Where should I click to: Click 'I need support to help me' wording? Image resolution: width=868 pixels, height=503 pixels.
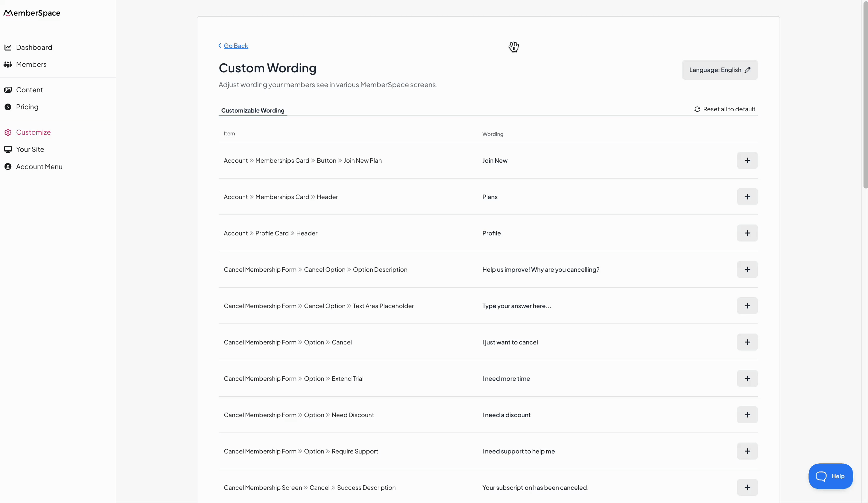coord(518,451)
